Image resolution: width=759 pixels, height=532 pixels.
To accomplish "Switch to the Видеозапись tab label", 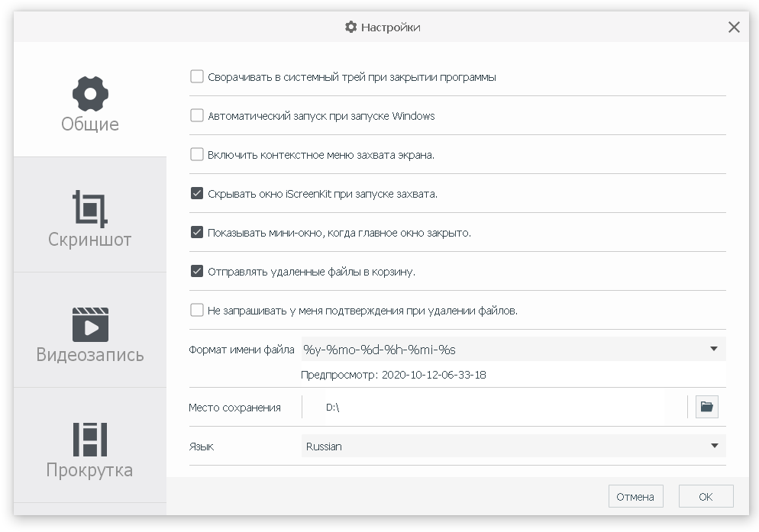I will click(90, 355).
